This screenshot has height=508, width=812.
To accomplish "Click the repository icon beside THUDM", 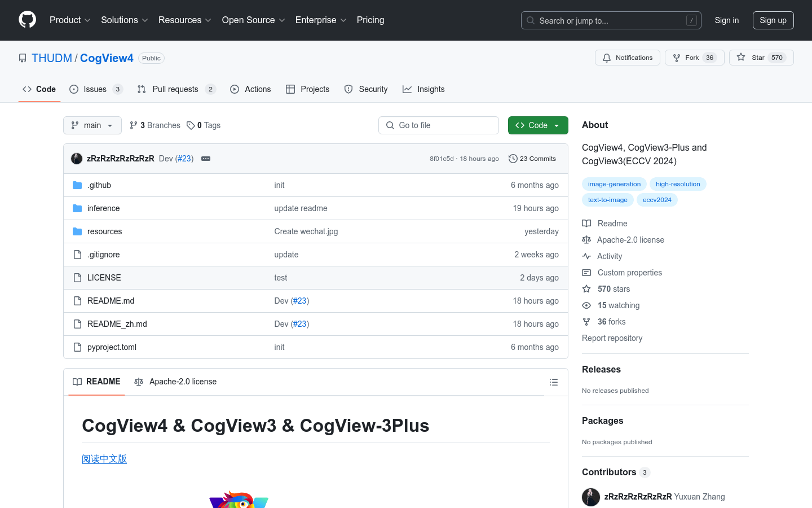I will click(23, 58).
